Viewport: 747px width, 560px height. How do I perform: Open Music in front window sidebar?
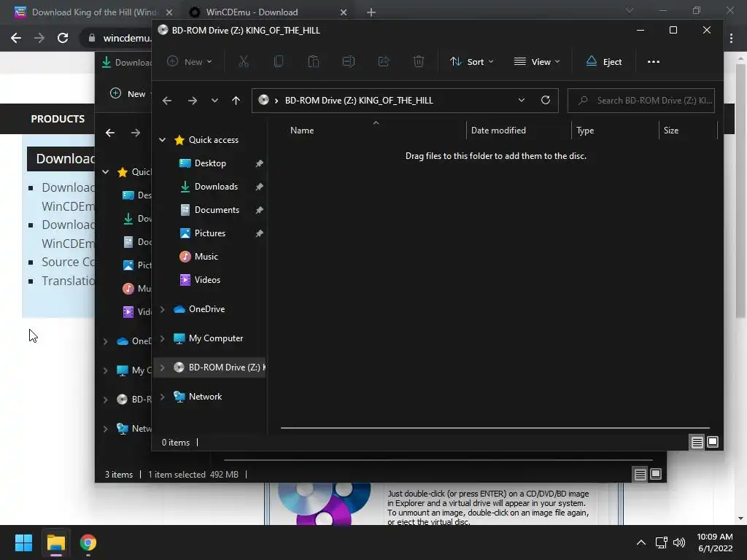pyautogui.click(x=206, y=257)
